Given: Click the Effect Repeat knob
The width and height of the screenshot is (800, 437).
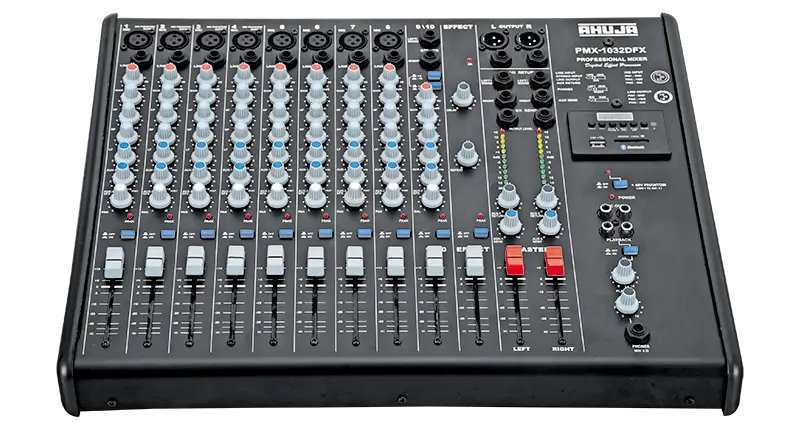Looking at the screenshot, I should [x=468, y=153].
